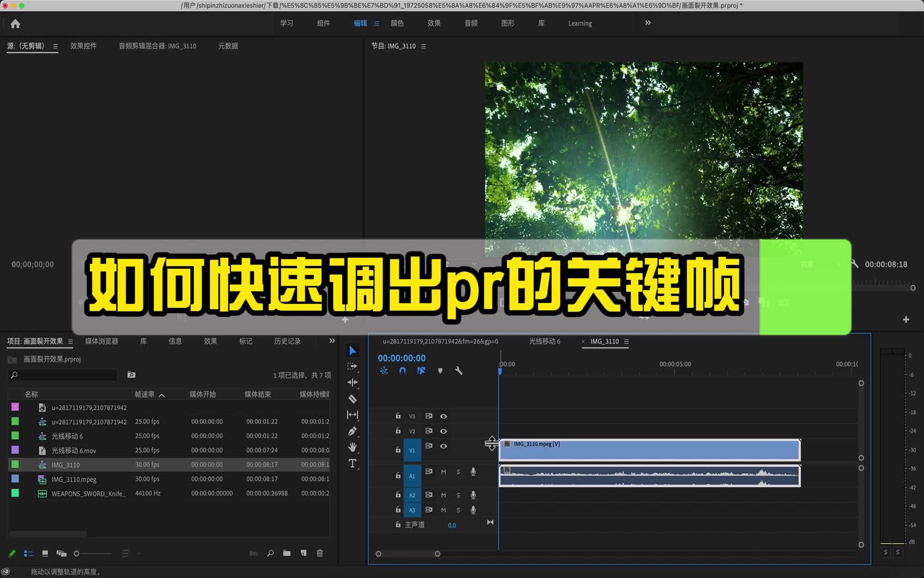
Task: Target track A1 header button
Action: pyautogui.click(x=412, y=476)
